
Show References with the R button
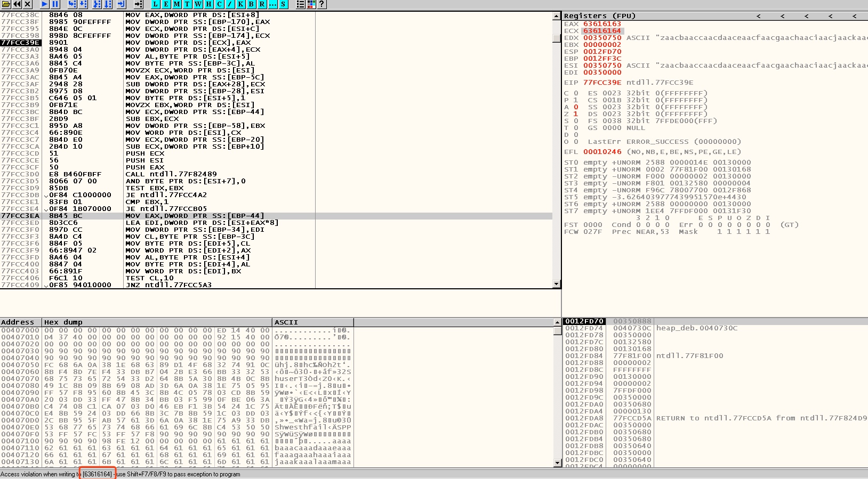coord(262,4)
